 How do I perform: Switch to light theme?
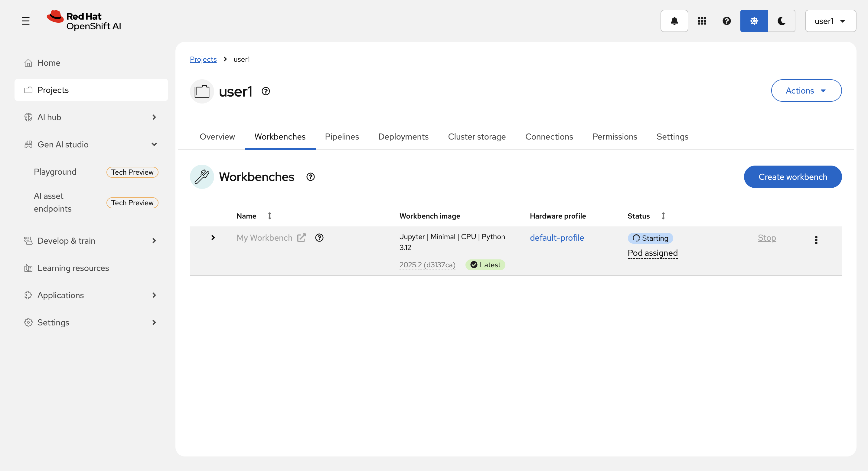coord(754,21)
